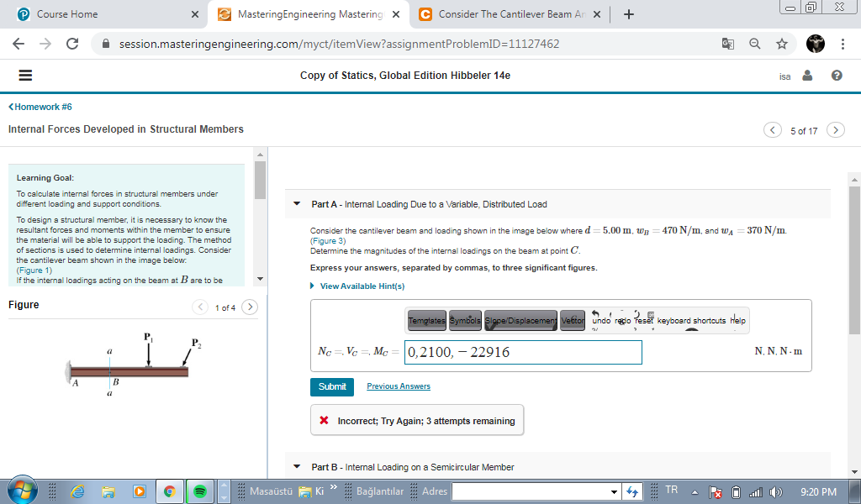Image resolution: width=861 pixels, height=504 pixels.
Task: Expand the Part B semicircular member section
Action: coord(296,466)
